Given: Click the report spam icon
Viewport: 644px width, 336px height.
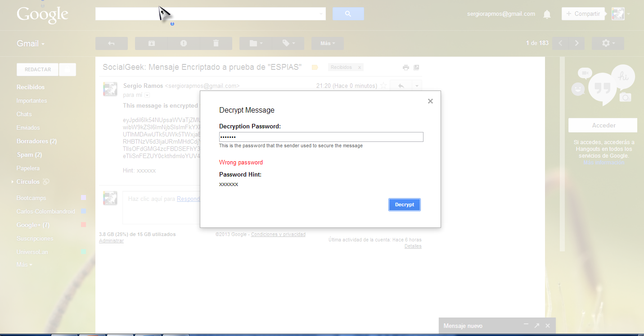Looking at the screenshot, I should 184,43.
